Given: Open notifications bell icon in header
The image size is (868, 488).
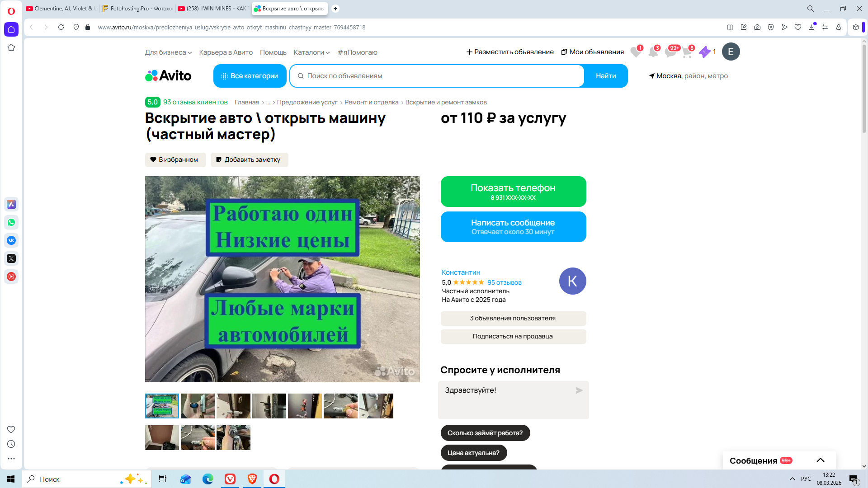Looking at the screenshot, I should click(653, 52).
